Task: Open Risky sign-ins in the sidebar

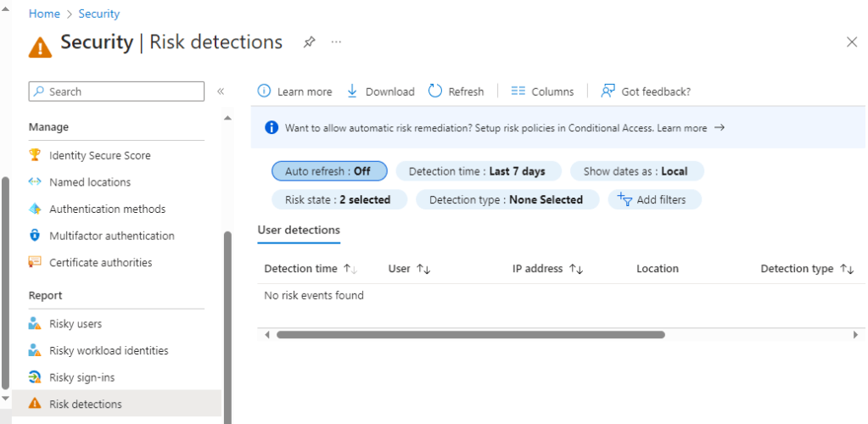Action: (81, 377)
